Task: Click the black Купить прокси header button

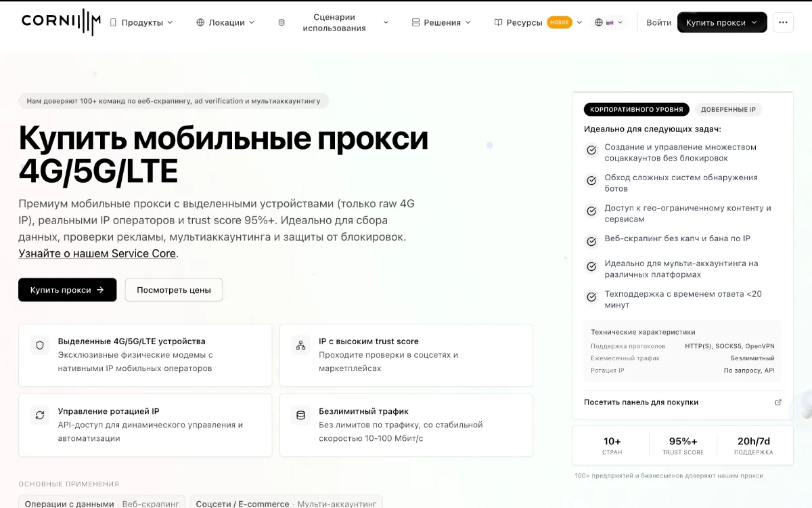Action: pyautogui.click(x=722, y=22)
